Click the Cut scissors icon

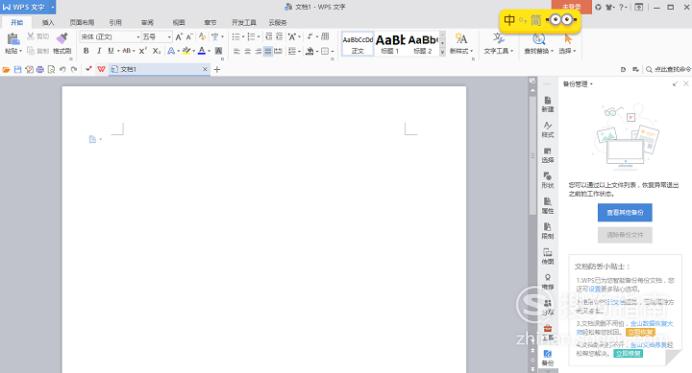pyautogui.click(x=30, y=36)
